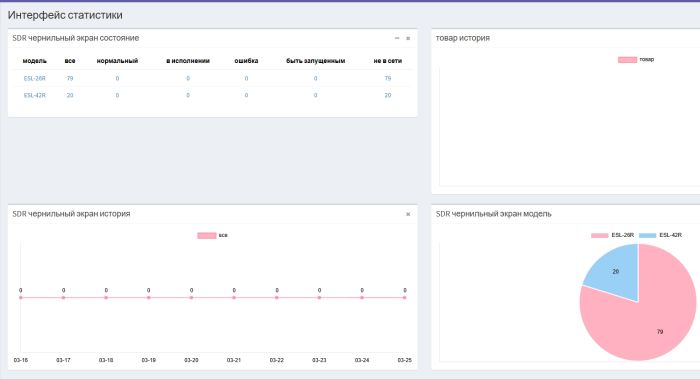The width and height of the screenshot is (700, 379).
Task: Toggle the blue ESL-42R legend swatch
Action: click(647, 235)
